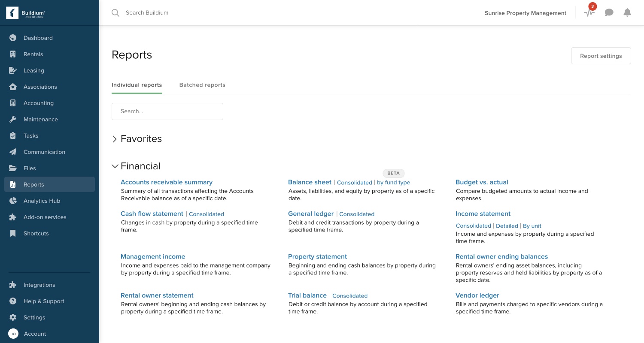Open the activity pulse notifications icon
The width and height of the screenshot is (644, 343).
coord(589,13)
